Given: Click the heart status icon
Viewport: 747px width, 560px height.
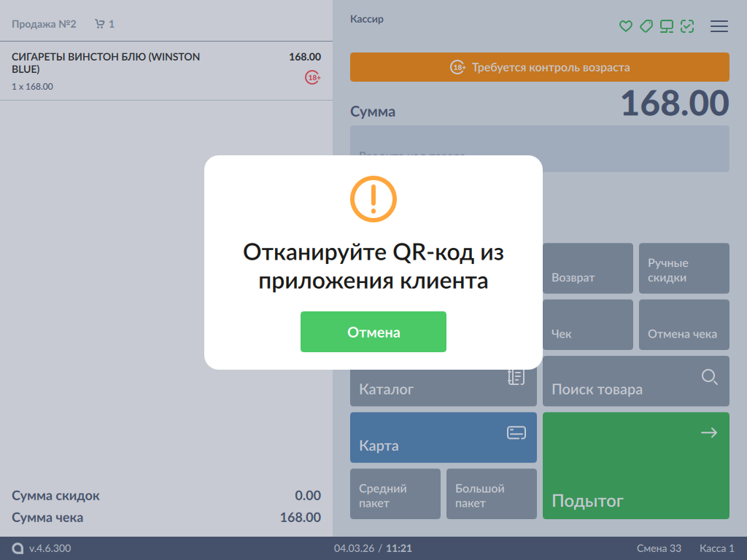Looking at the screenshot, I should click(x=625, y=26).
